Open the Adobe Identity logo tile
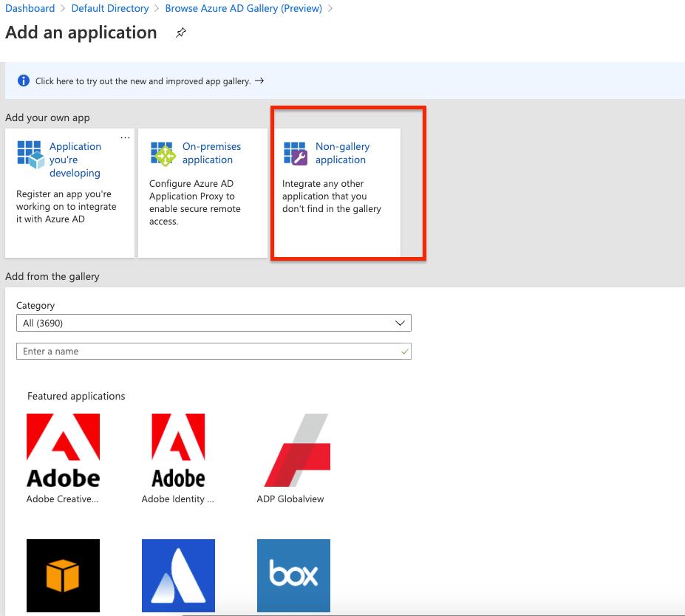The width and height of the screenshot is (685, 616). [x=178, y=451]
